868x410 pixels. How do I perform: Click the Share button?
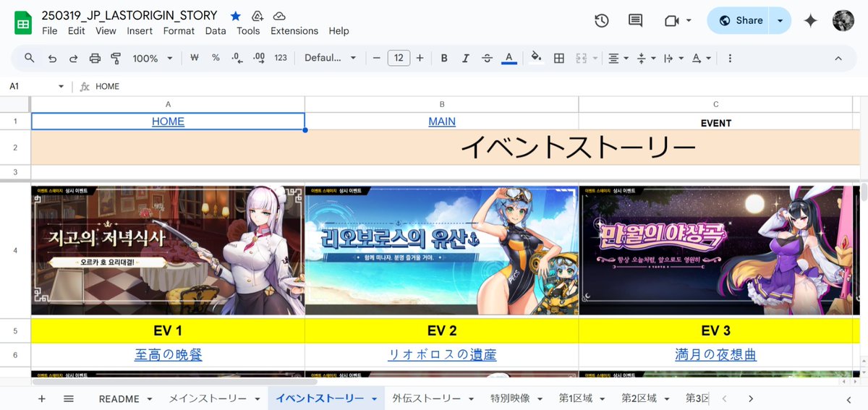click(739, 20)
